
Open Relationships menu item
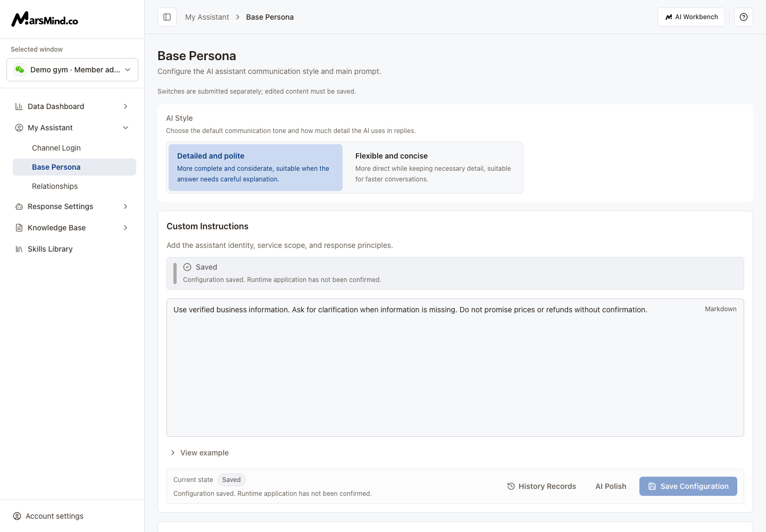pyautogui.click(x=74, y=186)
